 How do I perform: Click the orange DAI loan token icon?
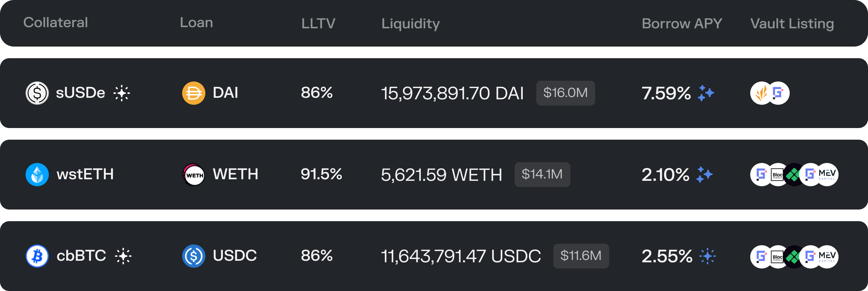point(194,93)
